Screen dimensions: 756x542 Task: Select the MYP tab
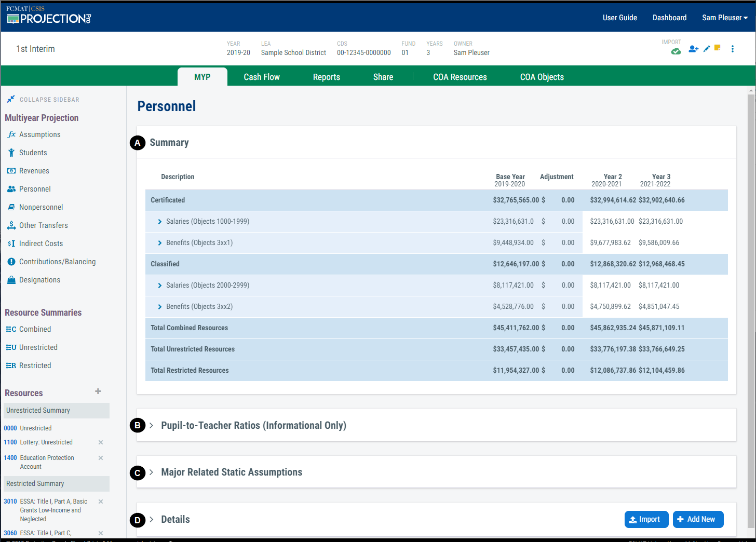[x=203, y=77]
